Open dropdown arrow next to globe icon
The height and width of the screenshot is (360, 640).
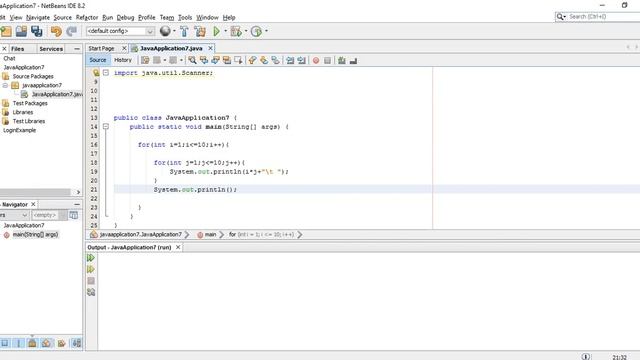174,31
